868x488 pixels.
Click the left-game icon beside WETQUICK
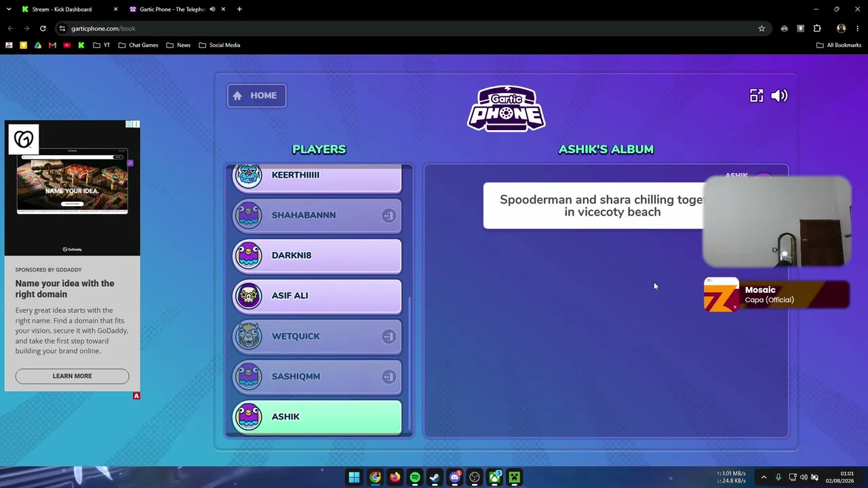point(389,336)
